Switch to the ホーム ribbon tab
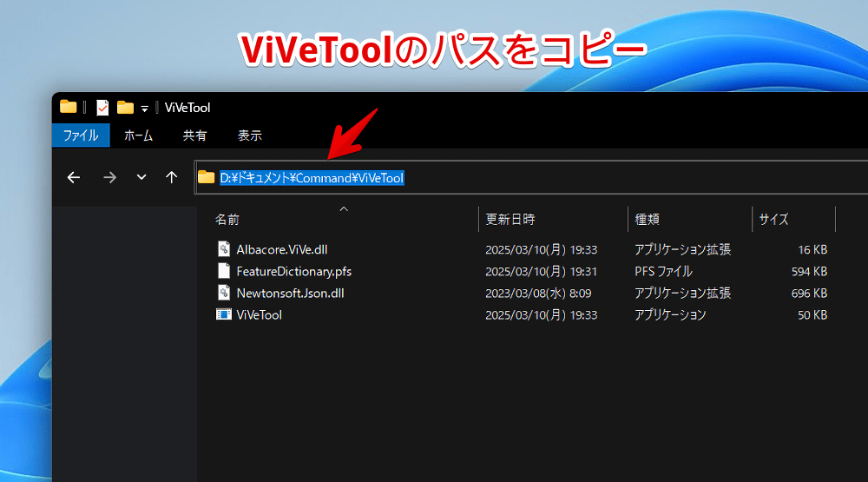The height and width of the screenshot is (482, 868). [x=138, y=135]
